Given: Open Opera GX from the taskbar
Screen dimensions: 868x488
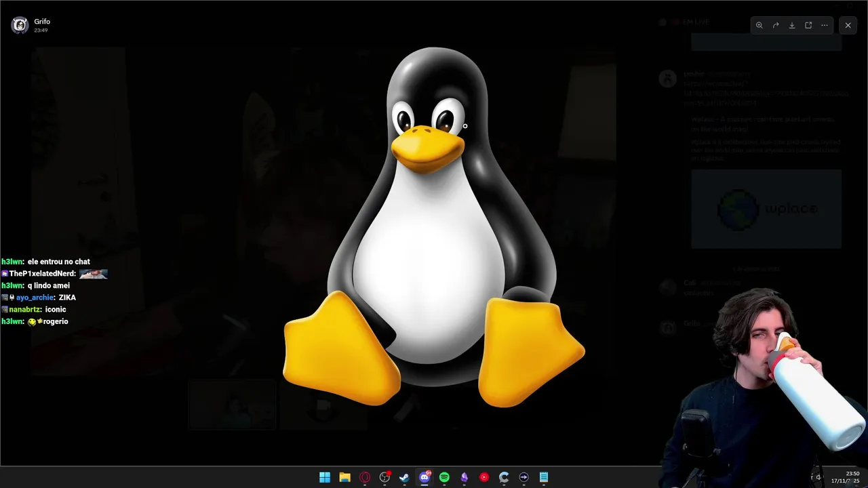Looking at the screenshot, I should 365,477.
